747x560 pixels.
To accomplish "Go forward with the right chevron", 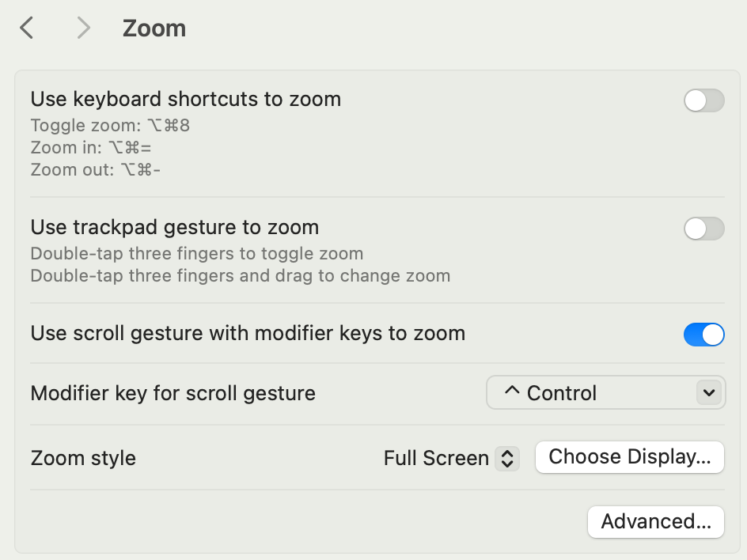I will (83, 28).
